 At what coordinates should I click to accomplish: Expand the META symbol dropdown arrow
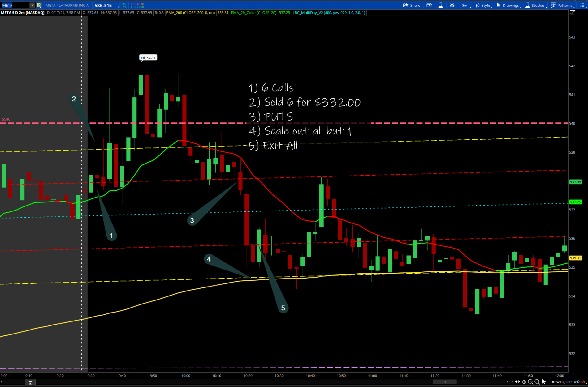coord(32,5)
